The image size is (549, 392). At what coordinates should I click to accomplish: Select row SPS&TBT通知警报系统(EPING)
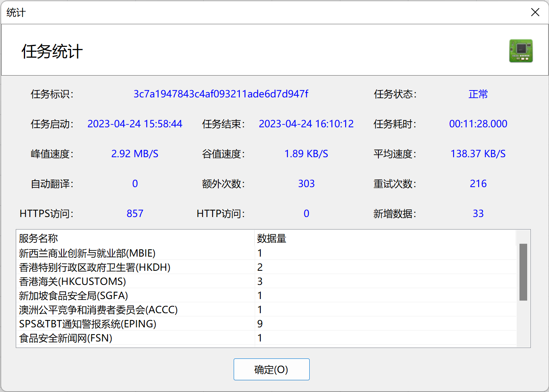coord(266,324)
